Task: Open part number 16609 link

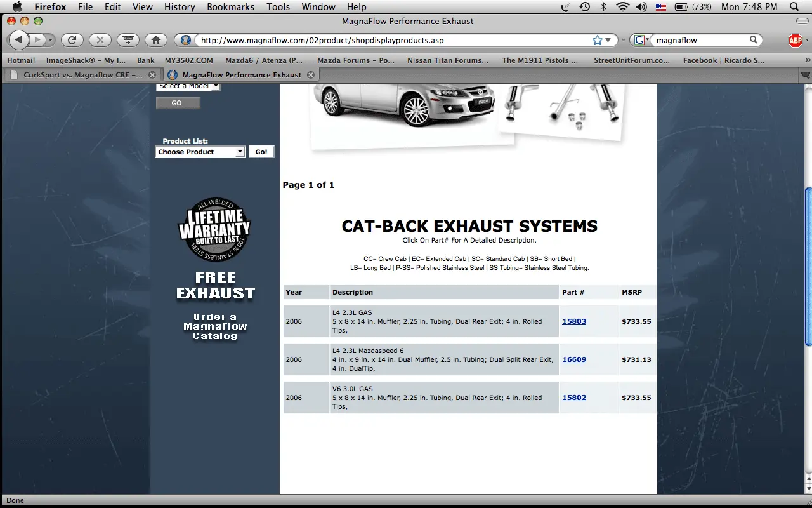Action: (x=574, y=359)
